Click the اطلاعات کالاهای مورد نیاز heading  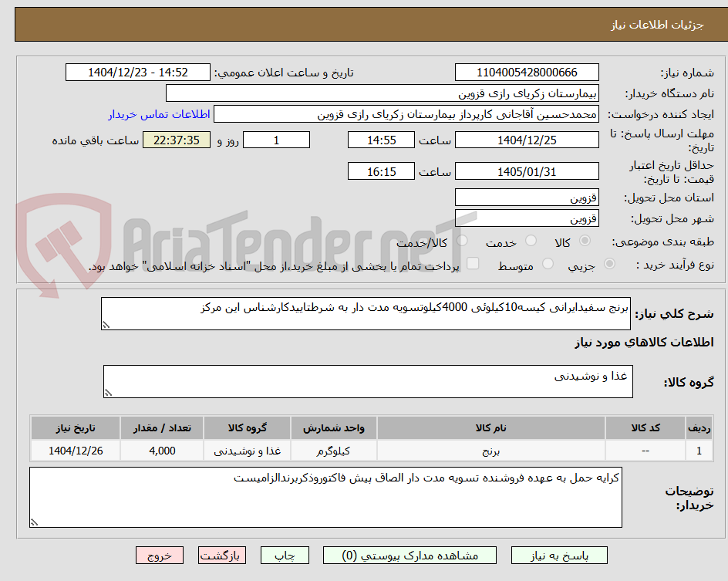[x=644, y=343]
